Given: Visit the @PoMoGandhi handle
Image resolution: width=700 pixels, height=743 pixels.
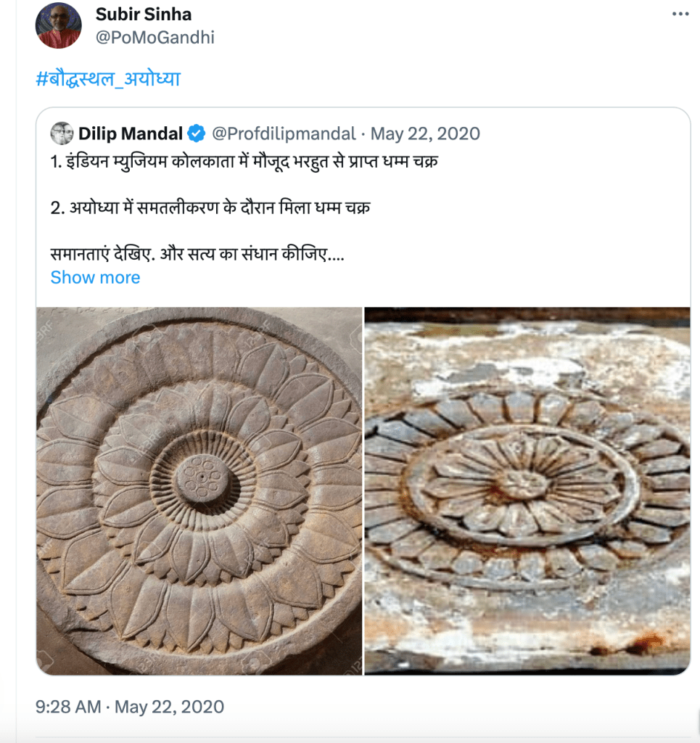Looking at the screenshot, I should pos(155,37).
